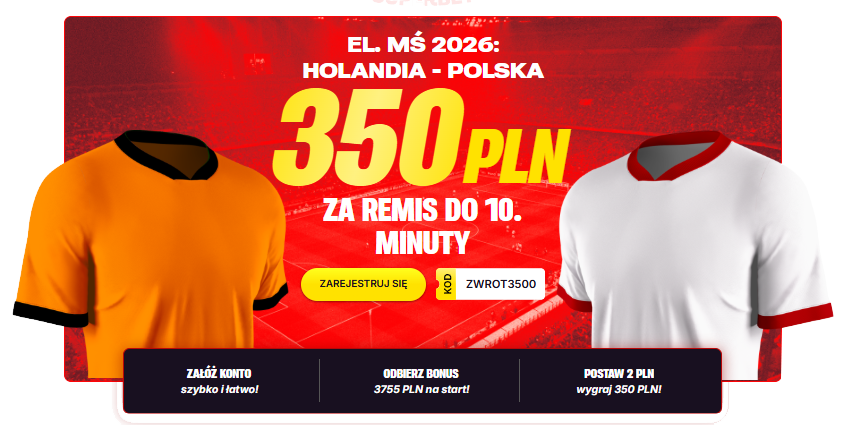Click the 'szybko i łatwo!' subtitle

(x=219, y=390)
